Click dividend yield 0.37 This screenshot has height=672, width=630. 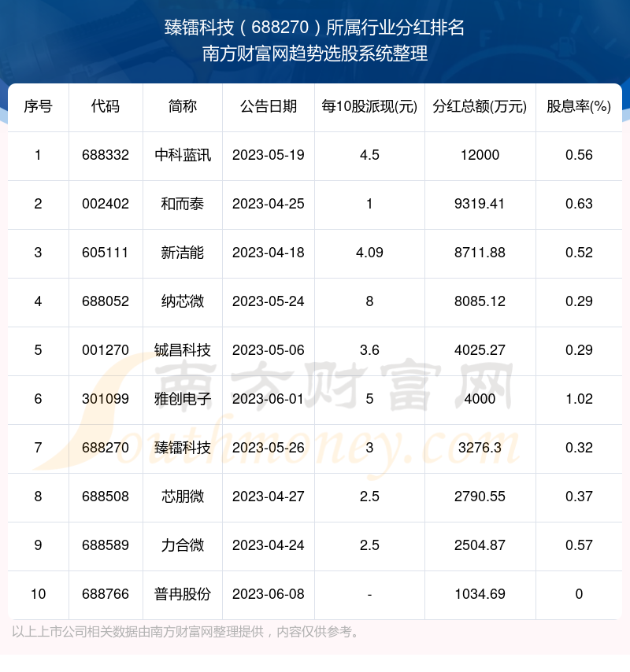(579, 497)
